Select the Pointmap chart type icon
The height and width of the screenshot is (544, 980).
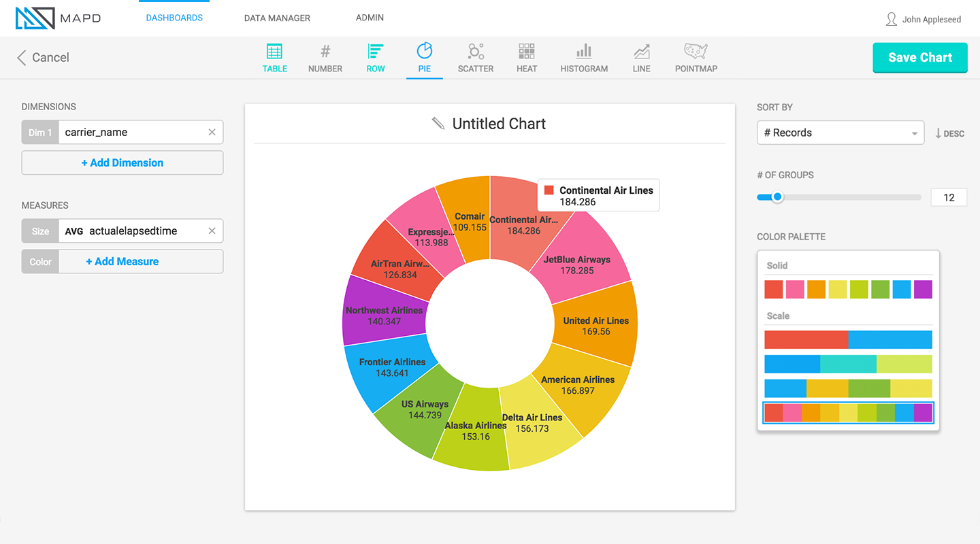[696, 52]
